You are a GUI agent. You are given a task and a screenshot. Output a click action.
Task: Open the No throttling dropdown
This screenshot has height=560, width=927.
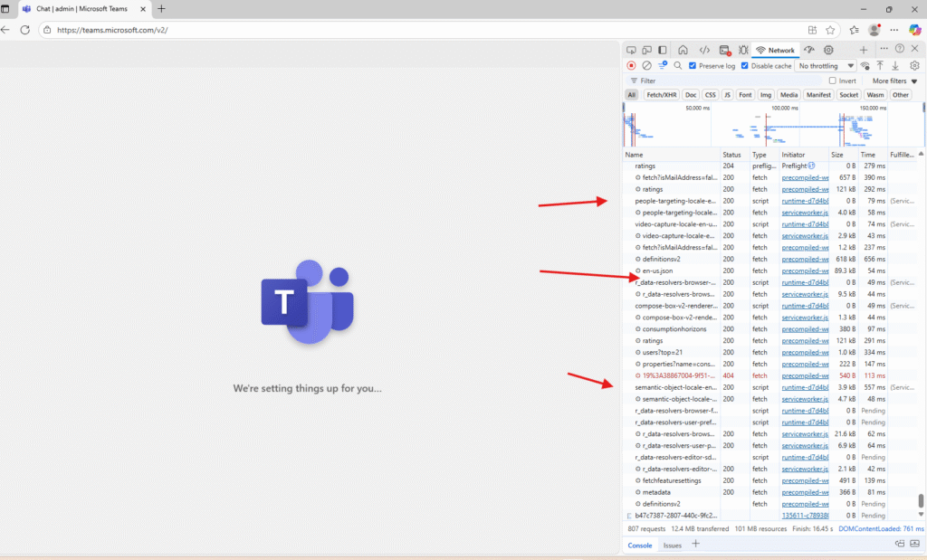(826, 66)
